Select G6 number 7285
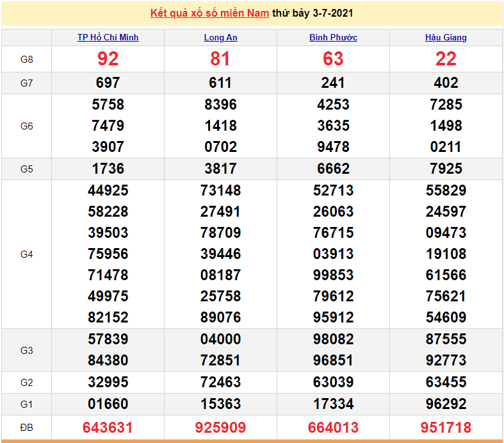The image size is (504, 443). [446, 104]
